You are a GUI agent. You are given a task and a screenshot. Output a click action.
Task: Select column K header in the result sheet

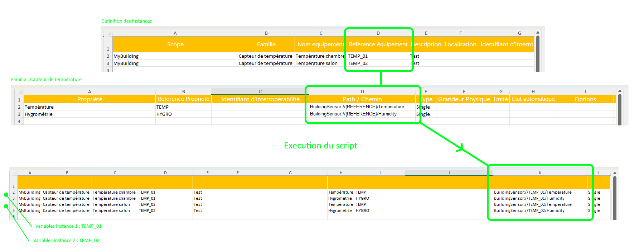click(540, 173)
